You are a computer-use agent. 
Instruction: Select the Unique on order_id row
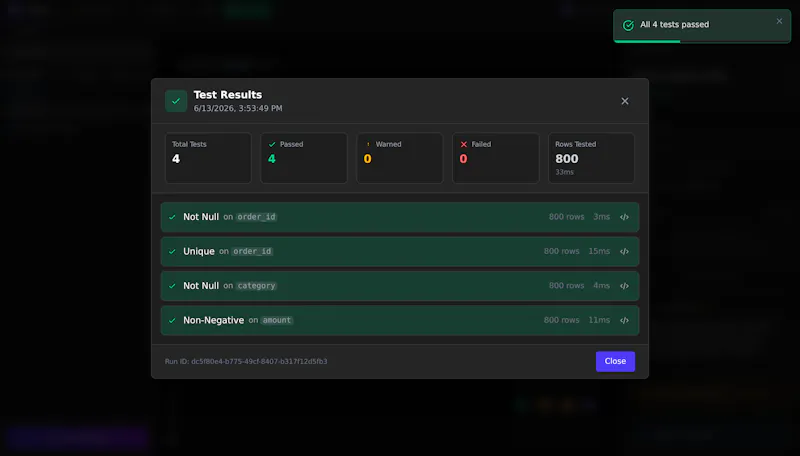tap(400, 251)
